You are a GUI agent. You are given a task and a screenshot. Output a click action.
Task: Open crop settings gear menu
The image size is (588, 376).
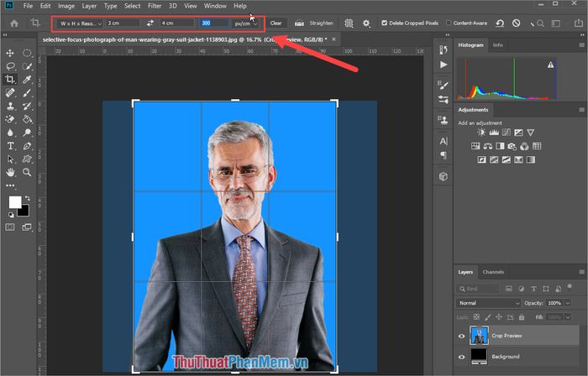click(x=366, y=23)
